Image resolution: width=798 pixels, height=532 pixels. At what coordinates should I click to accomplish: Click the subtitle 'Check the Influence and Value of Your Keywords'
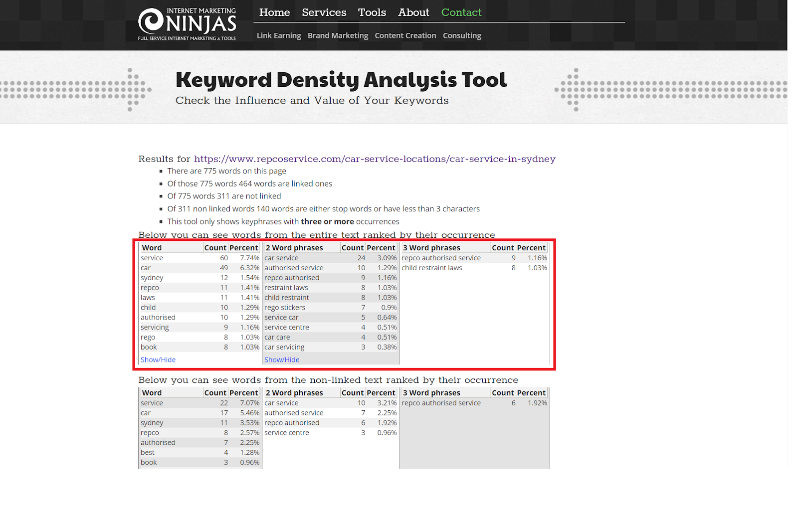tap(312, 101)
